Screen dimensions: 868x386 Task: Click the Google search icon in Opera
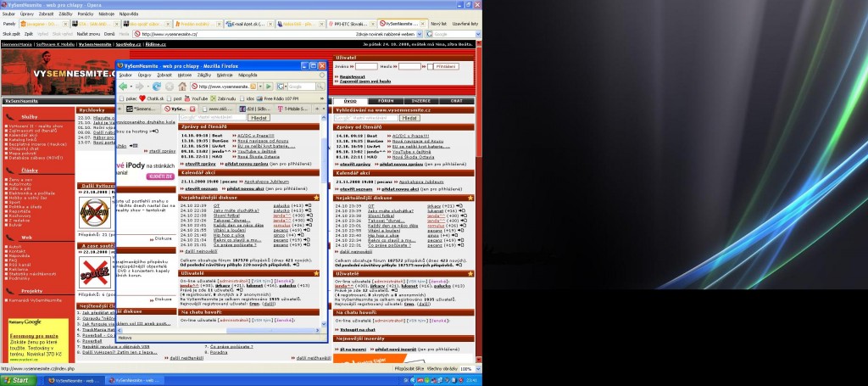tap(429, 34)
